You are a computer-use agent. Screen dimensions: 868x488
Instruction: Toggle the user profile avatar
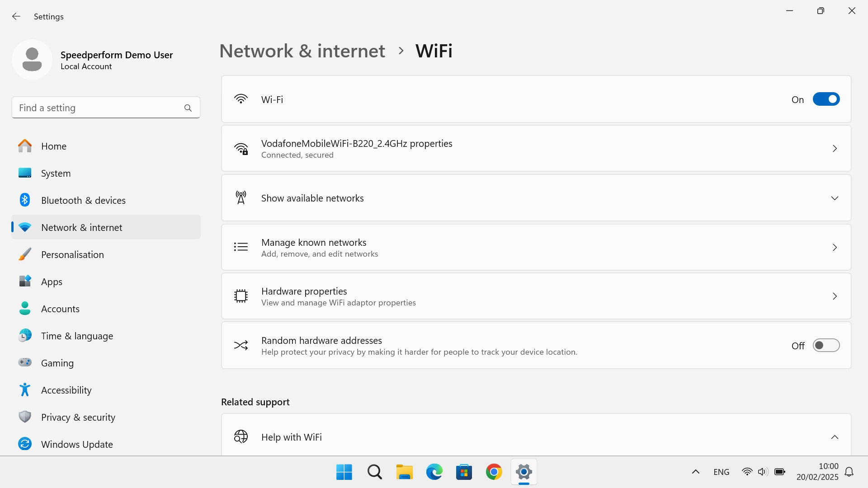coord(32,59)
